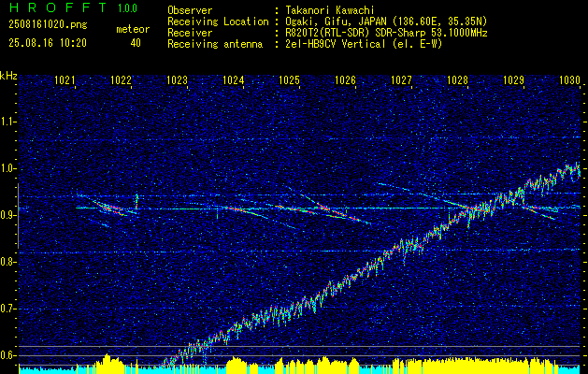588x374 pixels.
Task: Click the 1023 time axis label
Action: (177, 79)
